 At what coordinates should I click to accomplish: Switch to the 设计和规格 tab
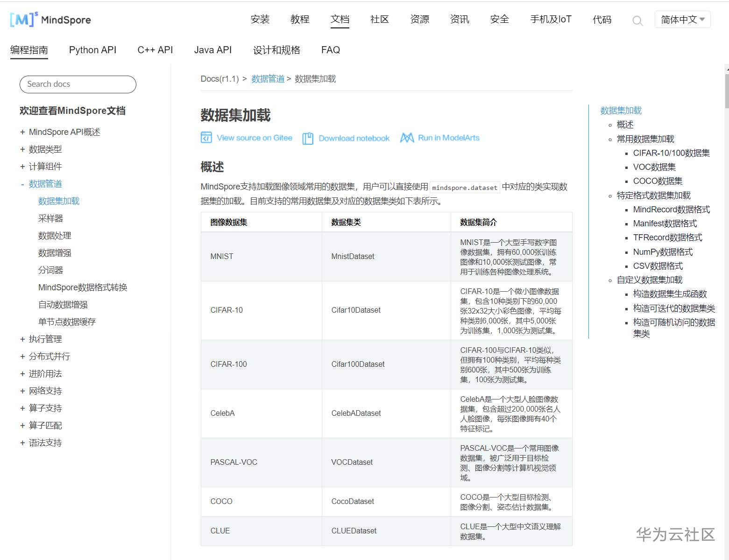coord(276,50)
